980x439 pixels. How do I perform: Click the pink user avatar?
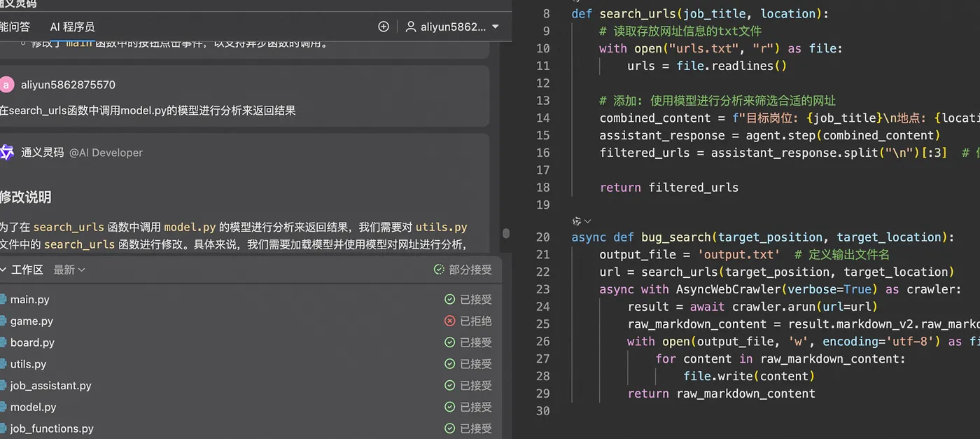point(7,85)
